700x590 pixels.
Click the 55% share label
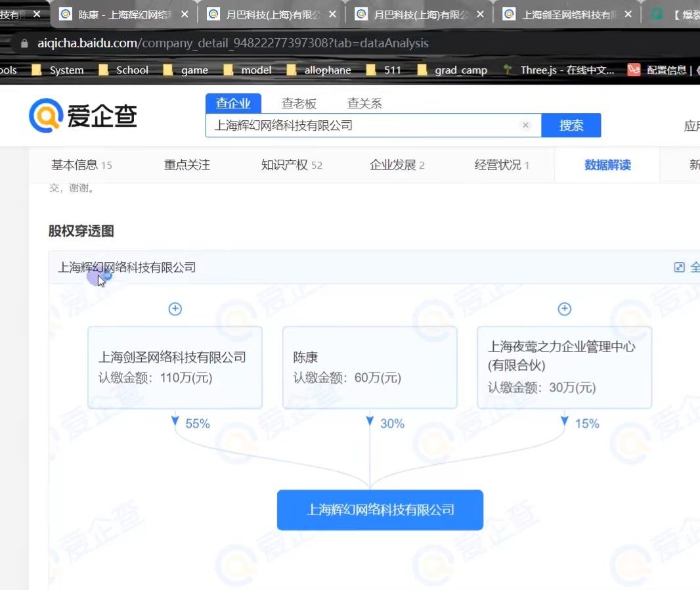pyautogui.click(x=197, y=423)
